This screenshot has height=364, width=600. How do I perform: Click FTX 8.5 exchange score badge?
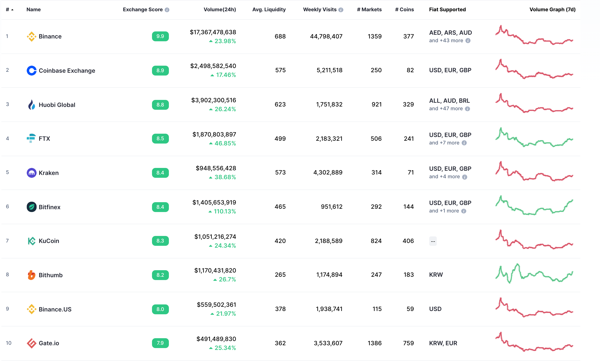(x=160, y=139)
